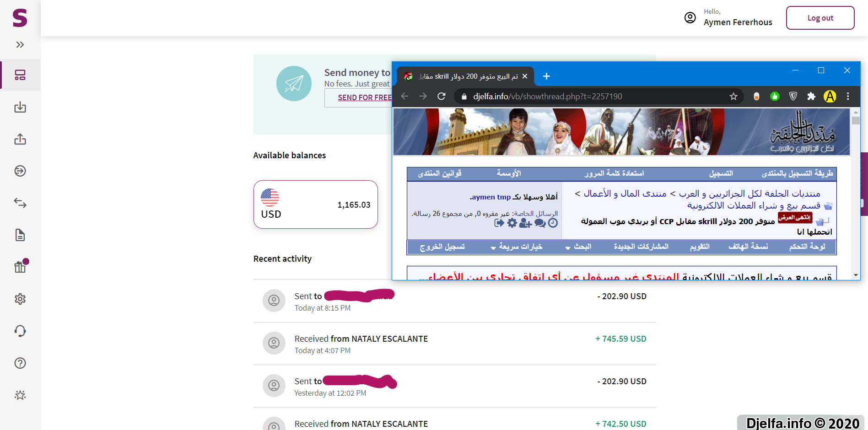The height and width of the screenshot is (430, 868).
Task: Close the djelfa browser tab
Action: [525, 76]
